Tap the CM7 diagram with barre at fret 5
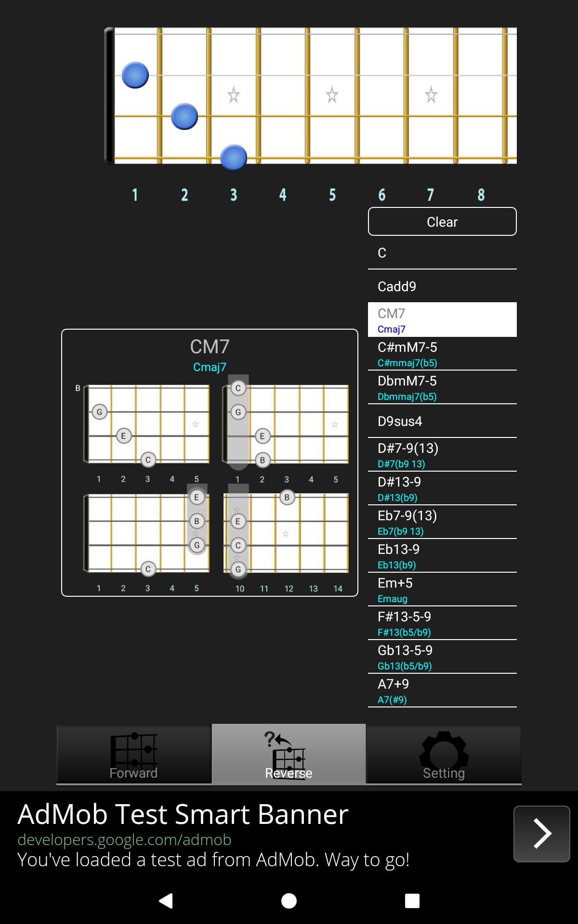The image size is (578, 924). click(x=147, y=538)
